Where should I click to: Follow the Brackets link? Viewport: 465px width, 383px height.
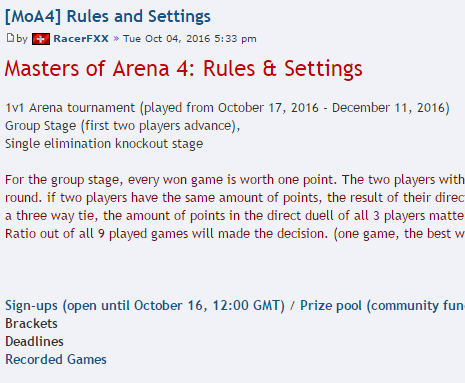click(x=31, y=323)
